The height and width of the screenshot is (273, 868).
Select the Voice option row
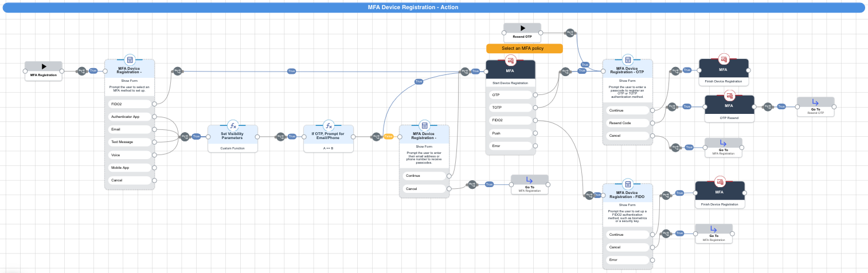click(x=130, y=155)
